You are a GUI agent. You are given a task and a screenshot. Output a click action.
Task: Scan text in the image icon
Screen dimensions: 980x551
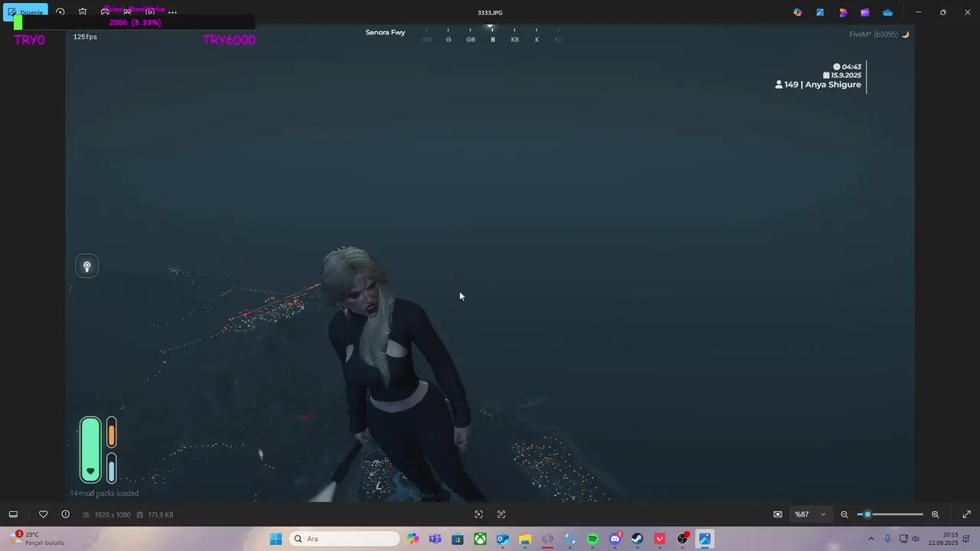(501, 514)
